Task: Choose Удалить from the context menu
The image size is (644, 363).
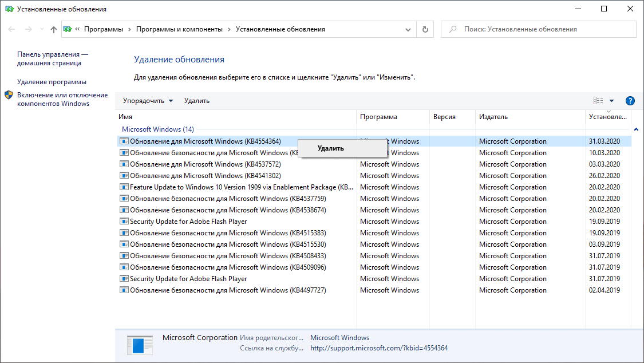Action: (331, 148)
